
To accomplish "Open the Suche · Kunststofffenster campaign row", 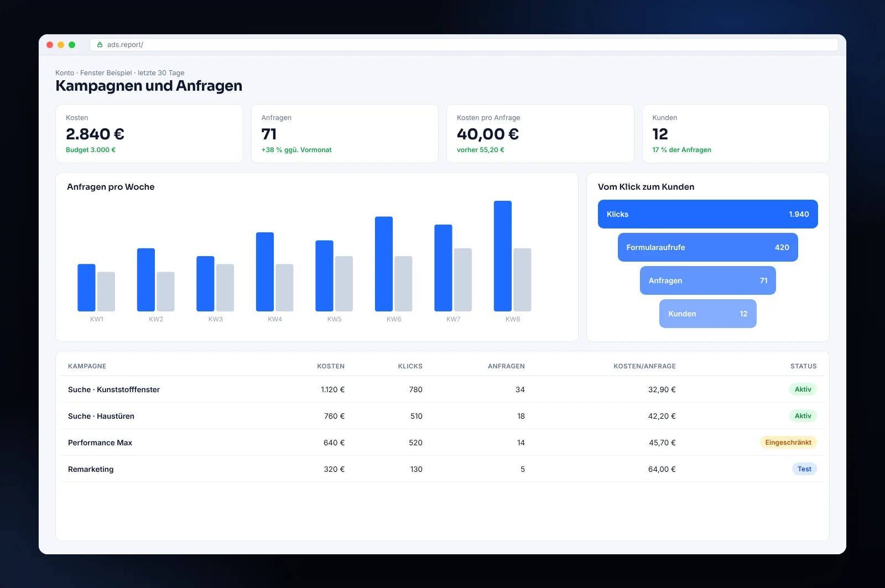I will (x=442, y=389).
